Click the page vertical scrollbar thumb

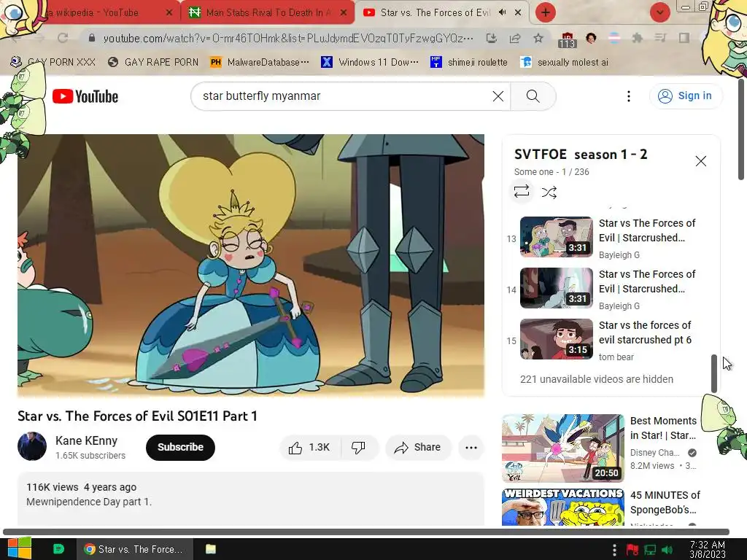point(741,130)
